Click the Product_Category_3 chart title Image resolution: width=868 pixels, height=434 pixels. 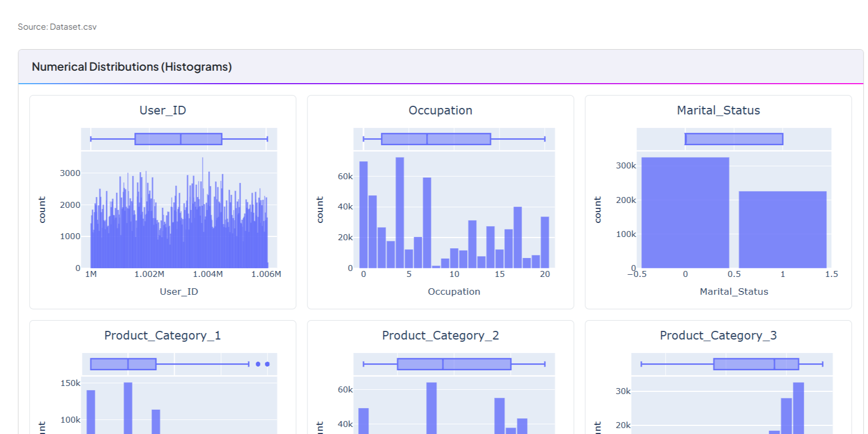pos(718,335)
